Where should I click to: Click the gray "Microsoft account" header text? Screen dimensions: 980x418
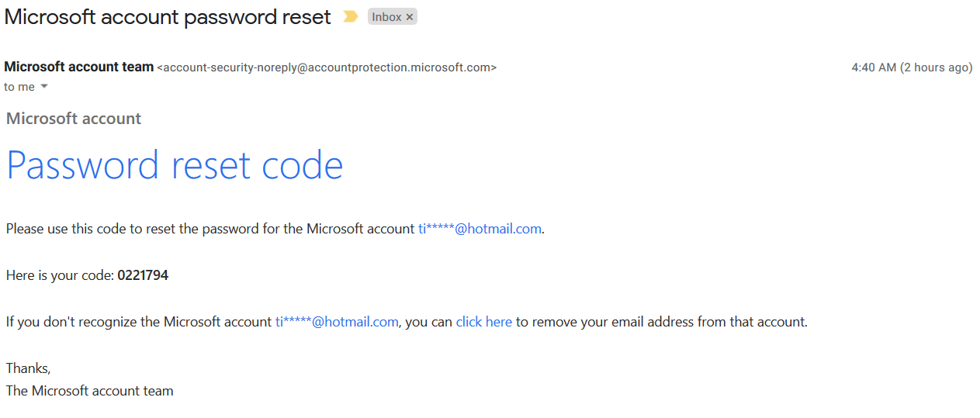[x=74, y=119]
